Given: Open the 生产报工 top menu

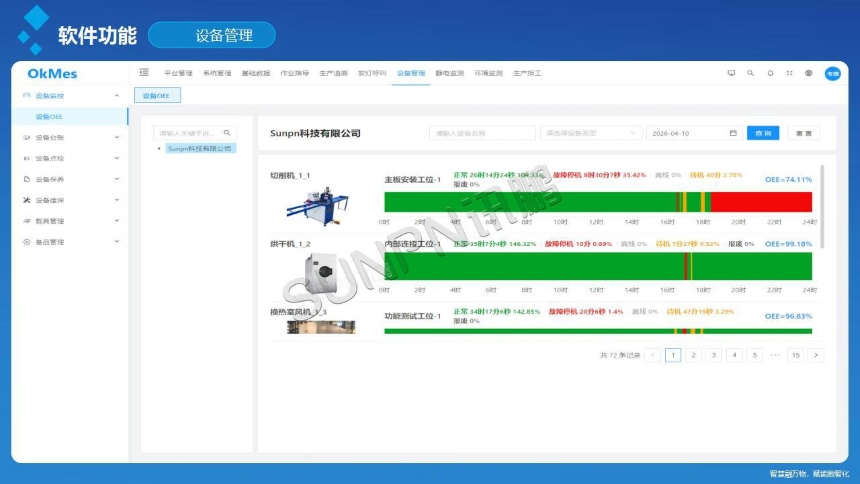Looking at the screenshot, I should click(527, 73).
